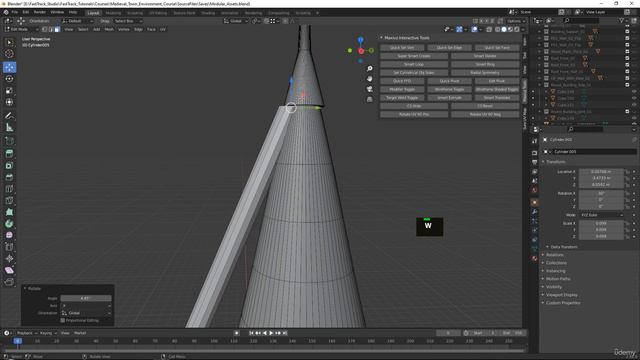Toggle viewport overlays button
The height and width of the screenshot is (360, 640).
[x=474, y=29]
